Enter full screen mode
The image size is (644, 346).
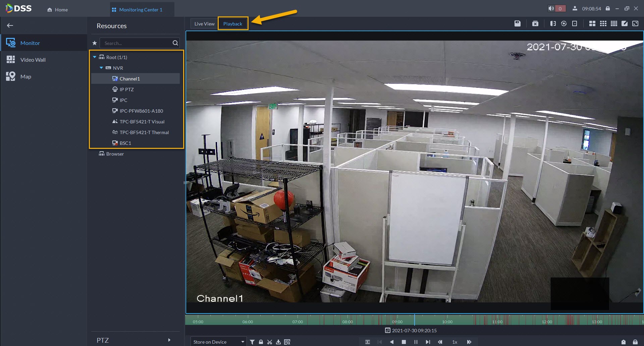(x=635, y=23)
